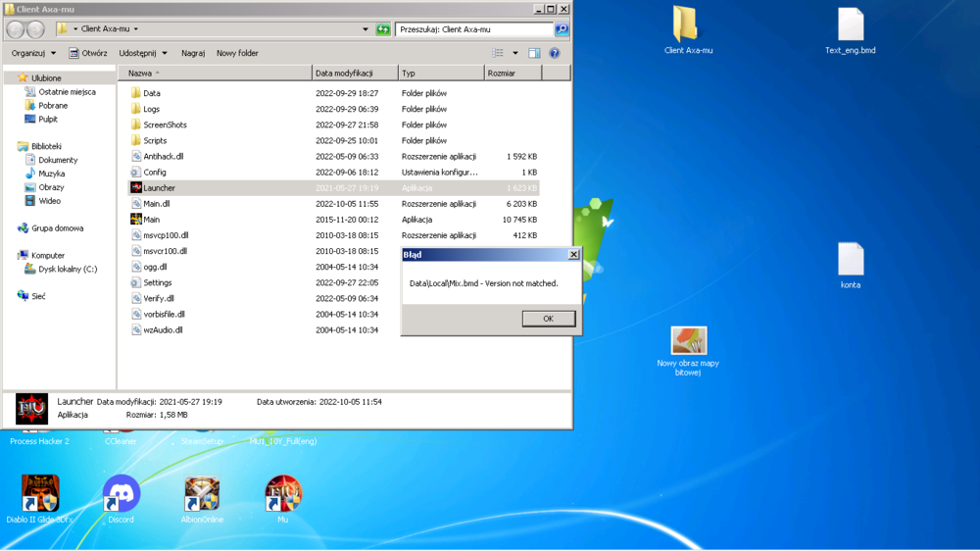Click the green refresh button
Viewport: 980px width, 551px height.
[383, 28]
